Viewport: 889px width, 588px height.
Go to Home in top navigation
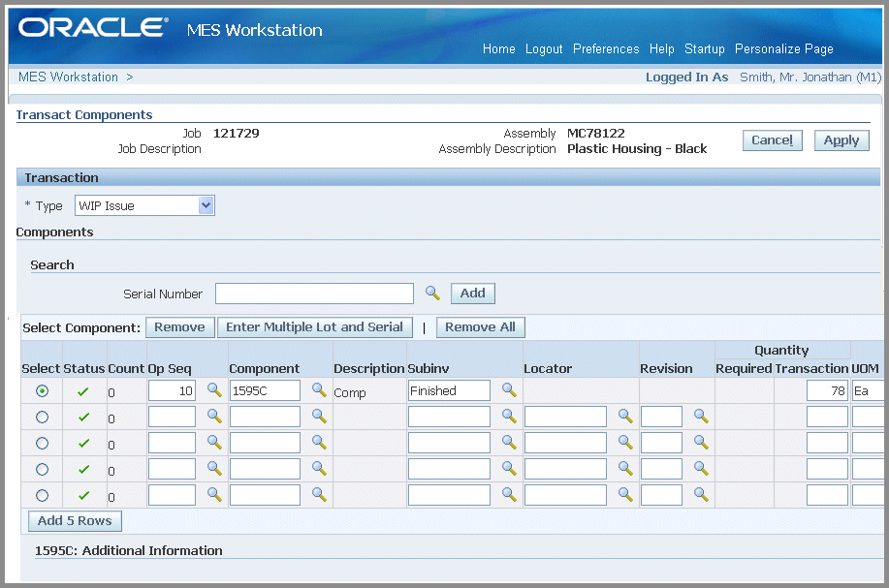click(499, 48)
